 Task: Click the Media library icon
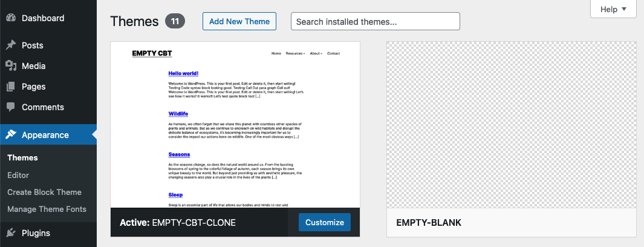click(11, 66)
